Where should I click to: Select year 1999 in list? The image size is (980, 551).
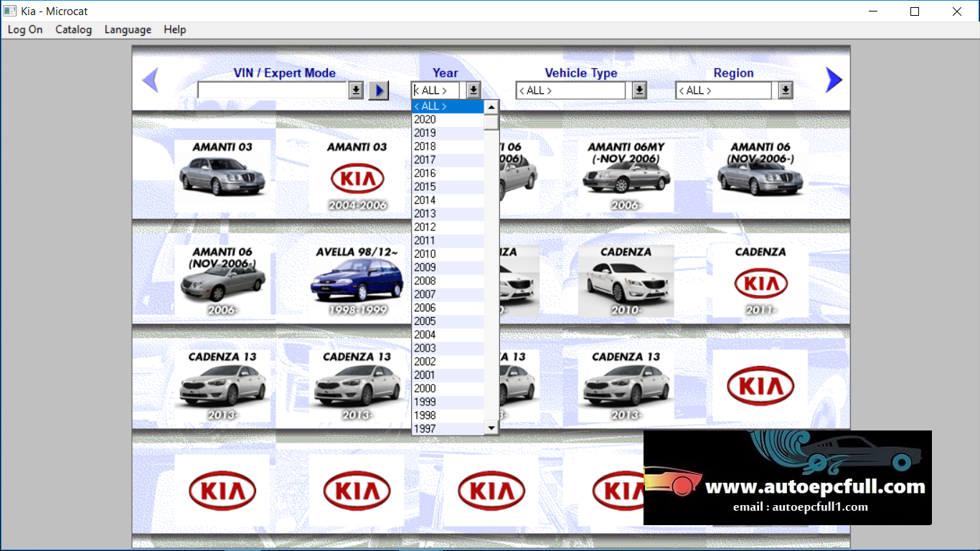[448, 402]
